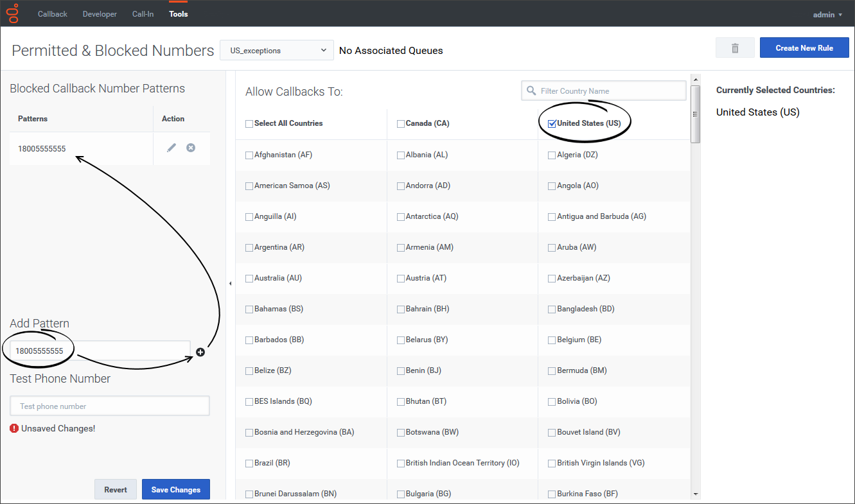Check the Canada (CA) checkbox
The image size is (855, 504).
[401, 124]
